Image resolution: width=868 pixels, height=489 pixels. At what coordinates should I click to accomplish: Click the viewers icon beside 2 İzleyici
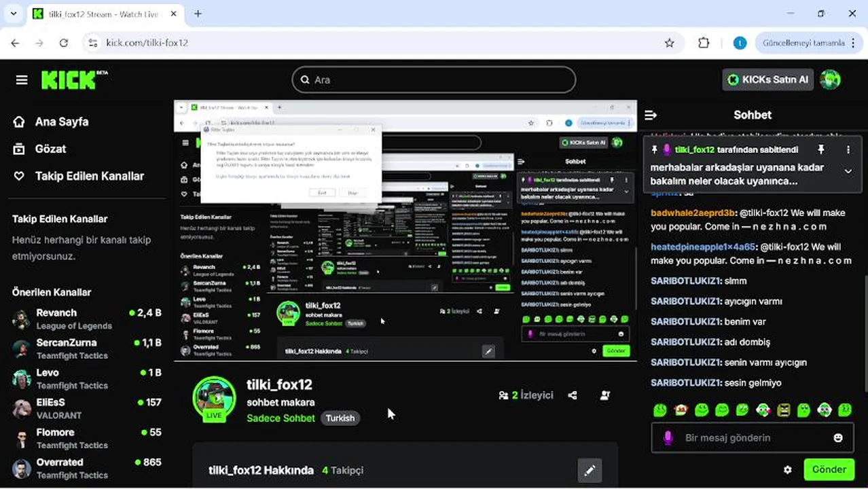(503, 395)
